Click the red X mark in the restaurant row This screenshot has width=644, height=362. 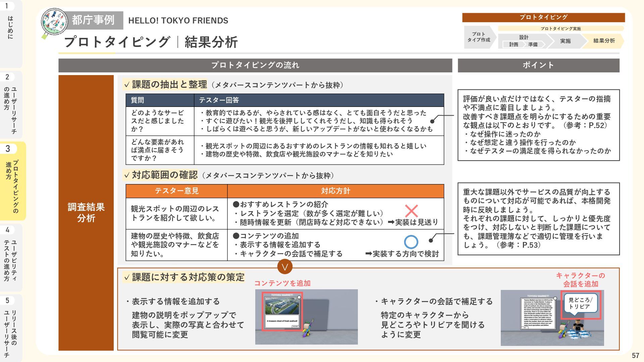[411, 211]
